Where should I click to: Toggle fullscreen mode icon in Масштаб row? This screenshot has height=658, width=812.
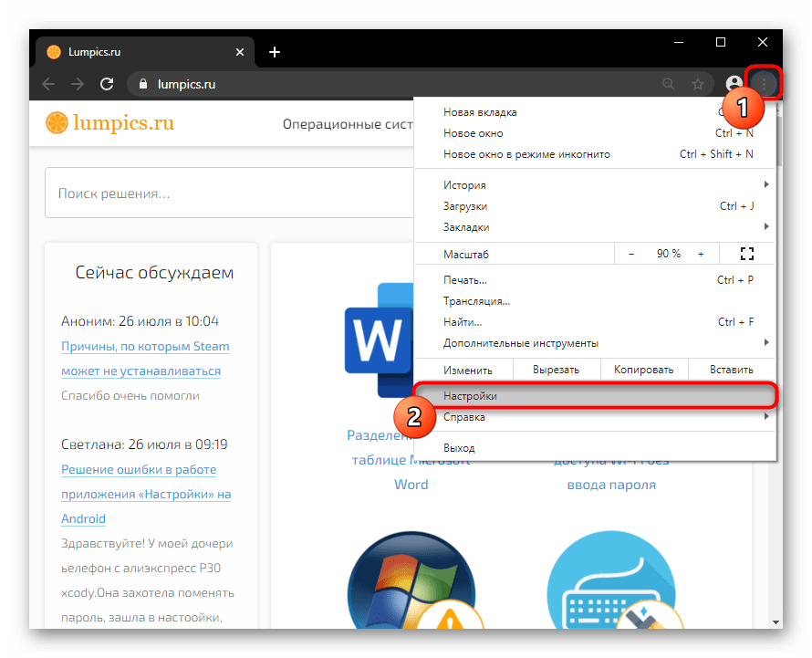coord(747,254)
